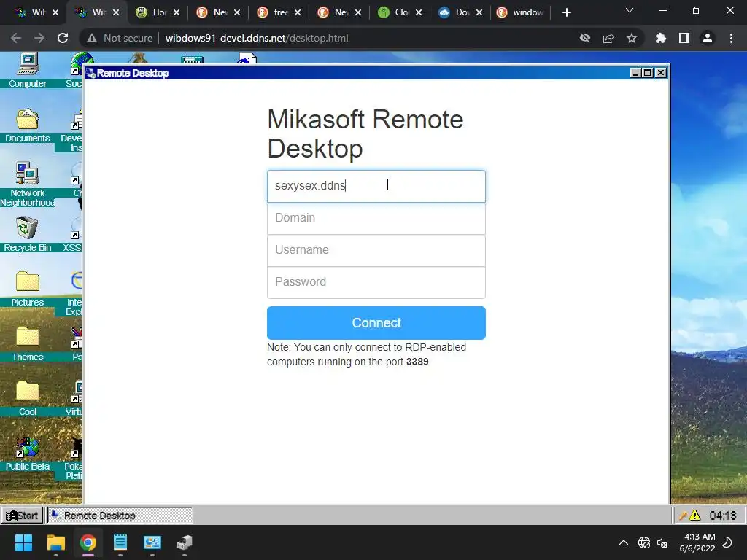
Task: Click the network globe tray icon
Action: pos(644,542)
